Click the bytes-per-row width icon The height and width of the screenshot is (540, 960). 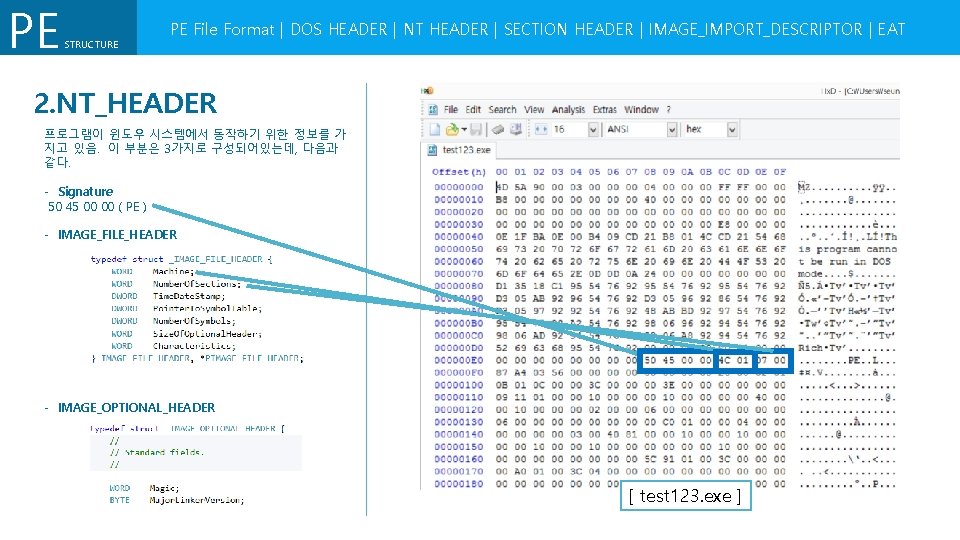click(541, 129)
